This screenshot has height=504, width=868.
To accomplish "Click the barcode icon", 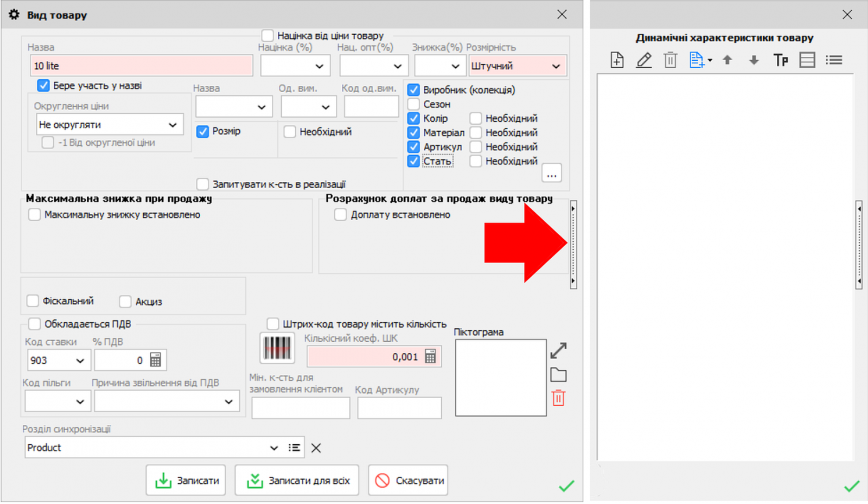I will [x=277, y=348].
